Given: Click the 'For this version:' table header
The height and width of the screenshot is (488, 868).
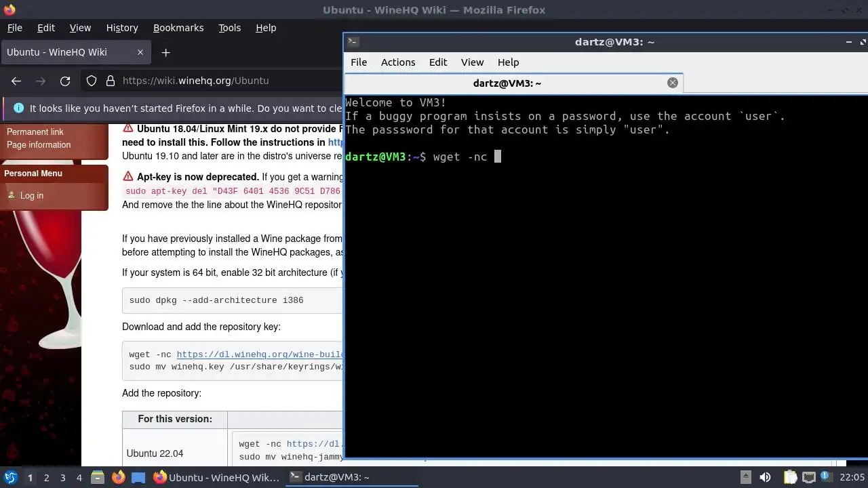Looking at the screenshot, I should (x=175, y=419).
